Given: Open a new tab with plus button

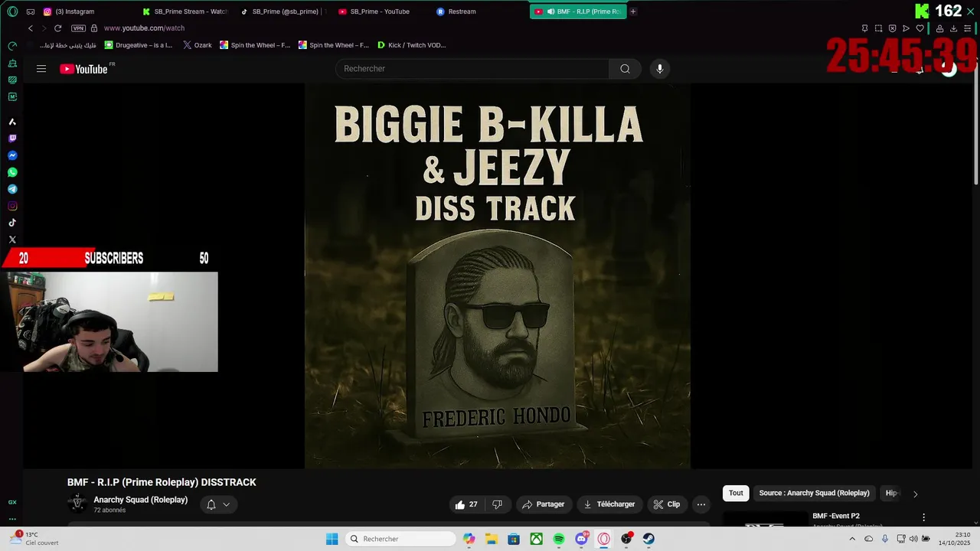Looking at the screenshot, I should click(633, 11).
